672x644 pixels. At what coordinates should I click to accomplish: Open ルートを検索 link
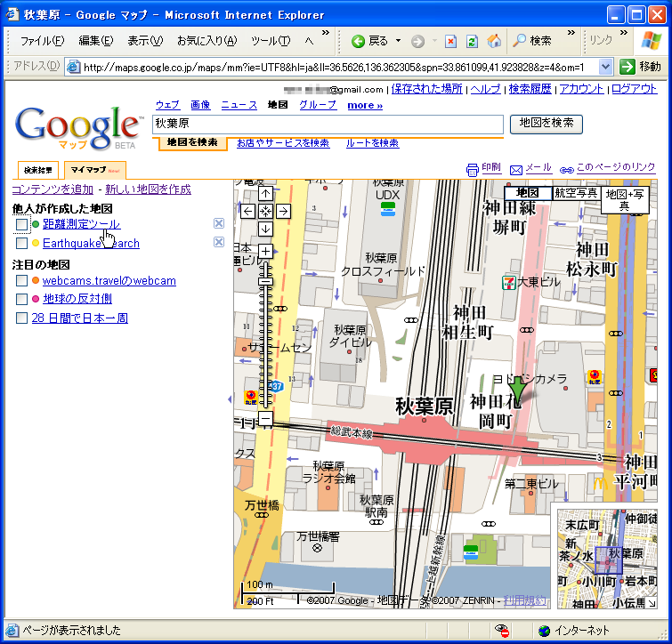[x=372, y=143]
